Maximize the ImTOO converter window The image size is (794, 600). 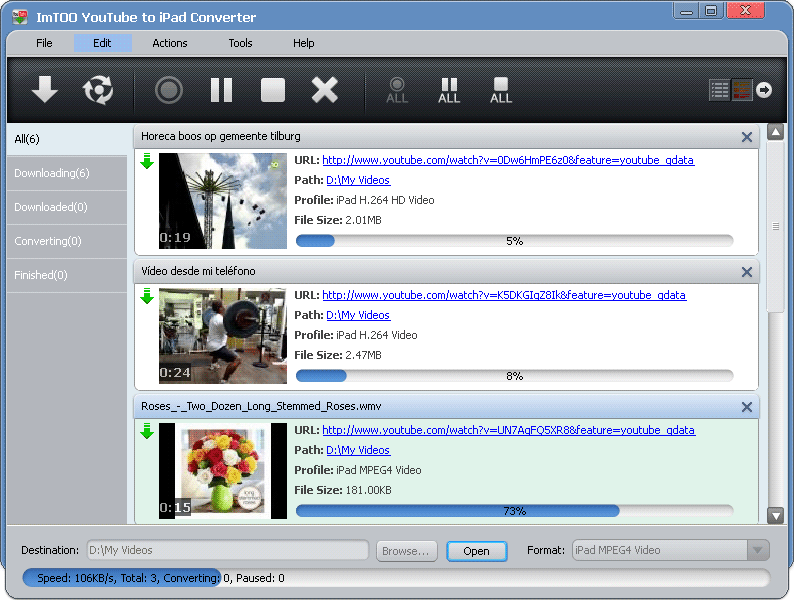point(711,11)
